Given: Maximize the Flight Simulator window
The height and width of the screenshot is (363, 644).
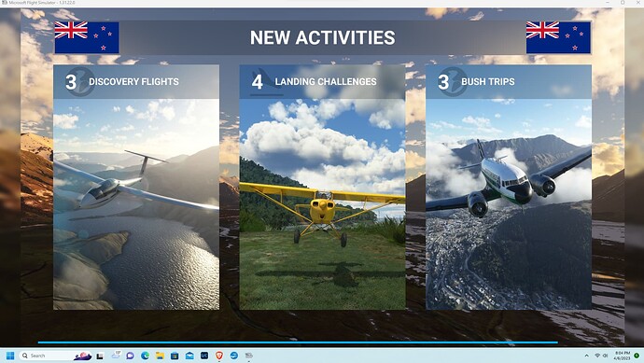Looking at the screenshot, I should (623, 3).
